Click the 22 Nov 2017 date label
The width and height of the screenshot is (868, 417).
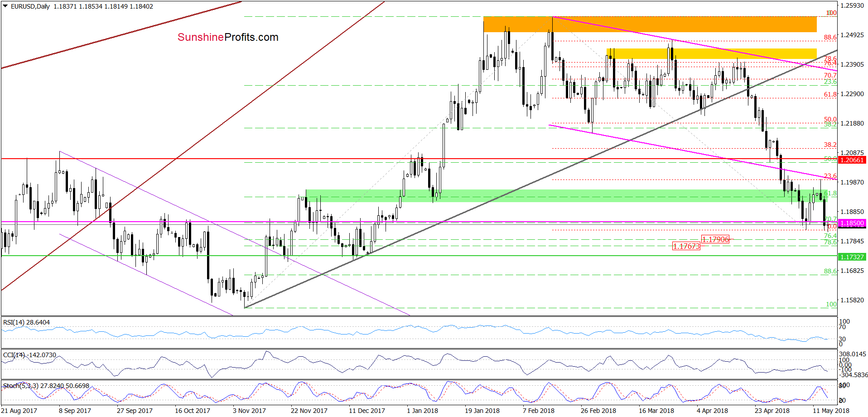point(309,411)
